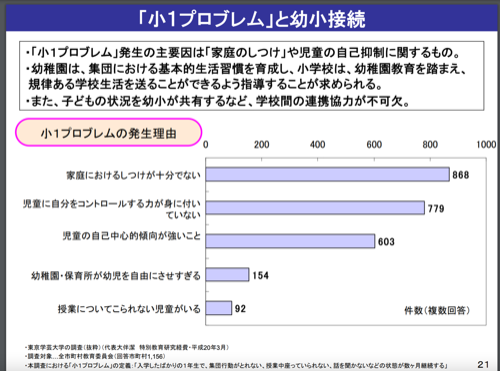Click the footnote defining 小1プロブレム
Screen dimensions: 500x371
236,366
